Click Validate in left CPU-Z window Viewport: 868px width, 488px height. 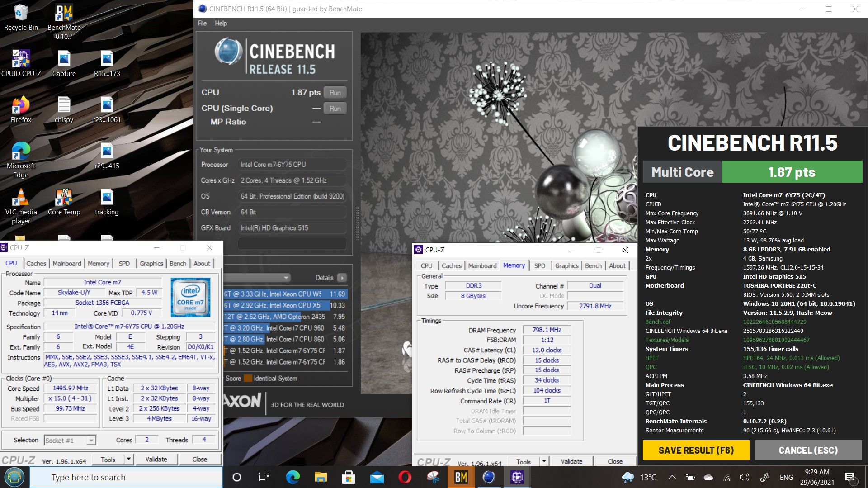(156, 459)
